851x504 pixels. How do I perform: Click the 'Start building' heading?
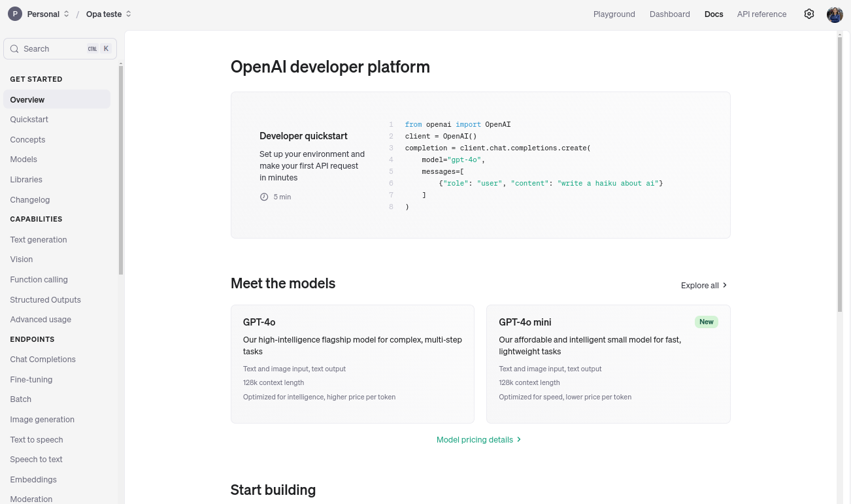273,490
